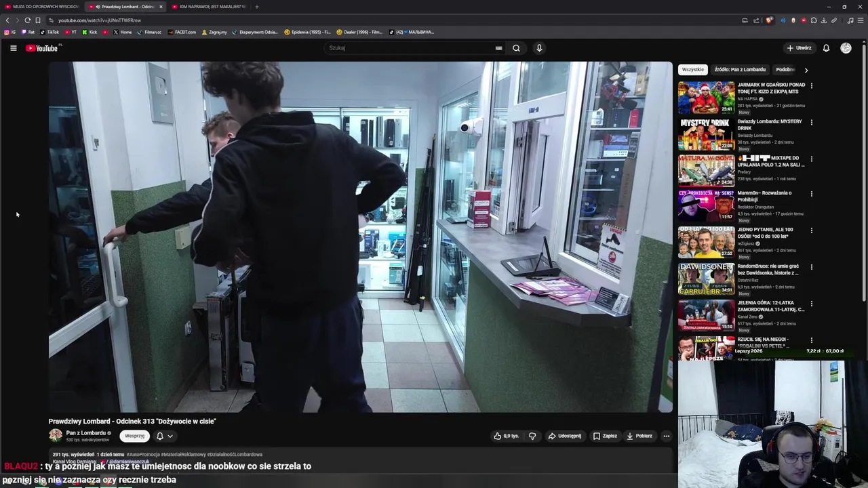Reload the current page

[27, 20]
